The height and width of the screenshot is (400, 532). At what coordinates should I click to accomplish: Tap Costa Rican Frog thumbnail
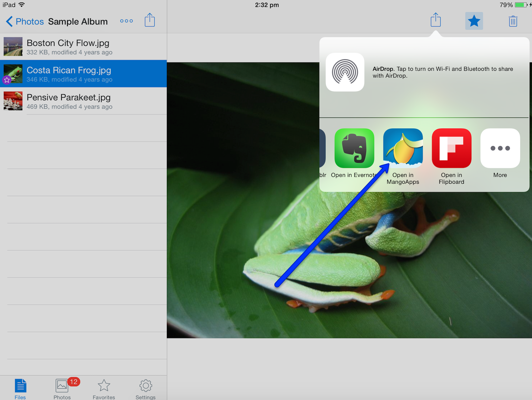pyautogui.click(x=13, y=74)
